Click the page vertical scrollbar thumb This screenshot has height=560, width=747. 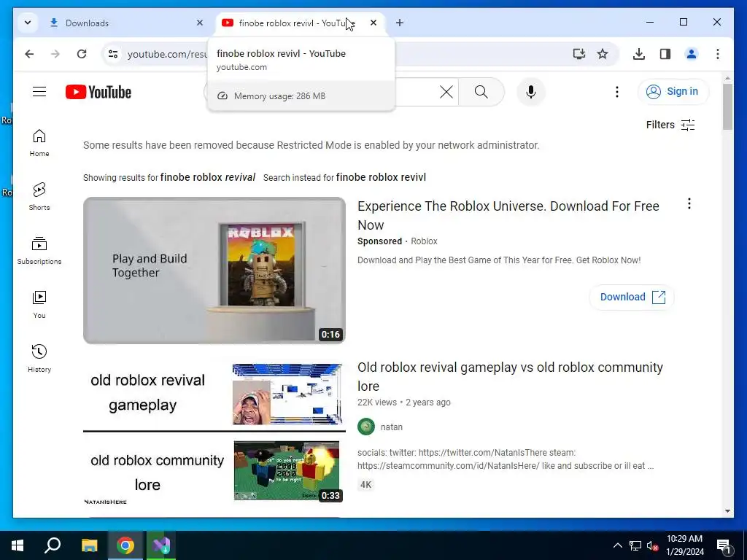727,106
